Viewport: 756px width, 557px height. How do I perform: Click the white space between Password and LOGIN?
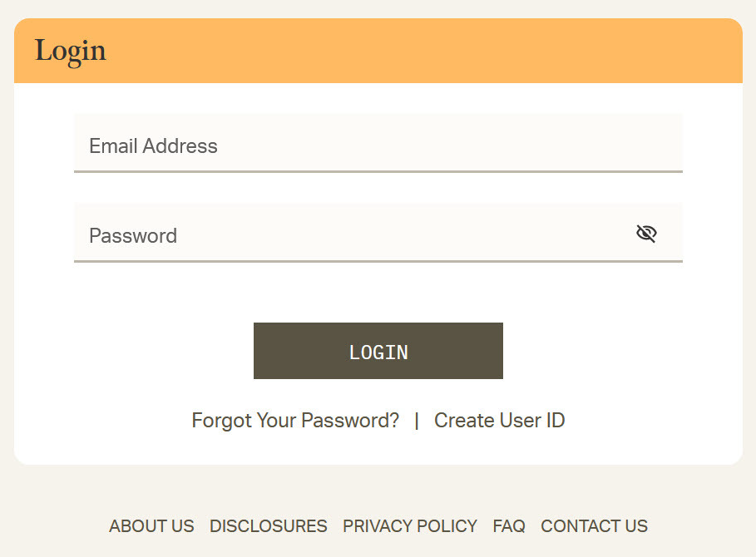[x=378, y=293]
